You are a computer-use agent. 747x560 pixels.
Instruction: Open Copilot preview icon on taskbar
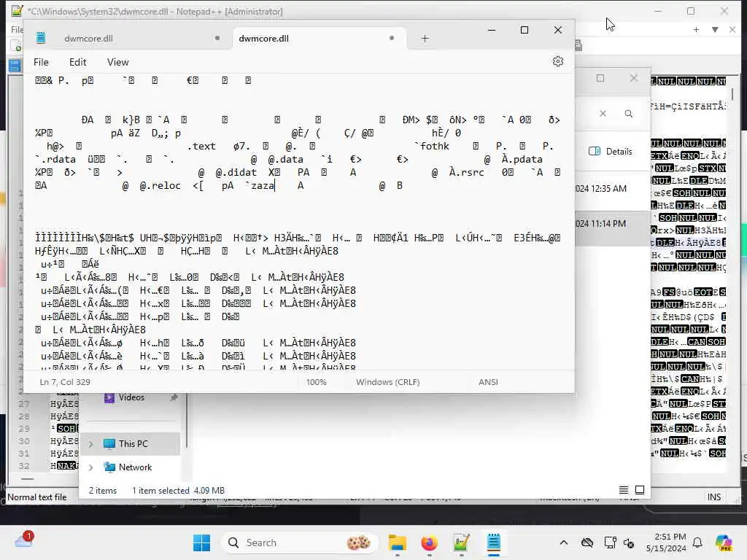click(724, 542)
